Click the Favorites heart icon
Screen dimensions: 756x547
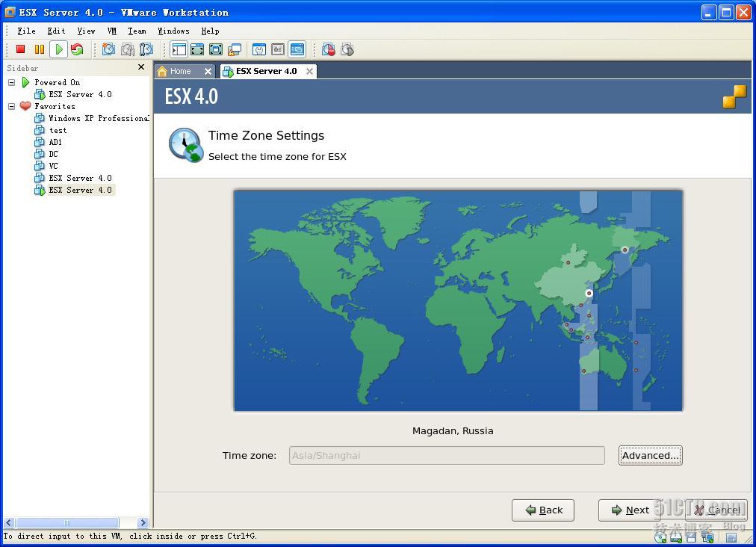25,106
